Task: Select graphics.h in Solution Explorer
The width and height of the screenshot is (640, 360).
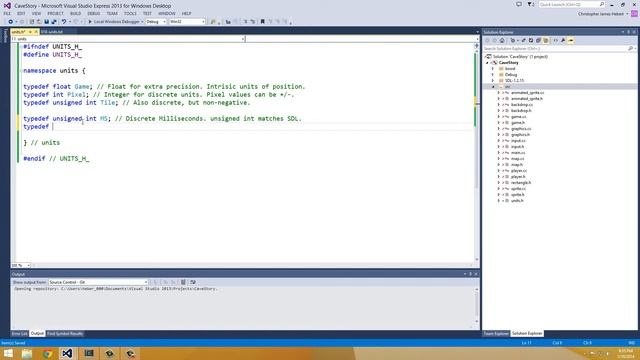Action: (520, 135)
